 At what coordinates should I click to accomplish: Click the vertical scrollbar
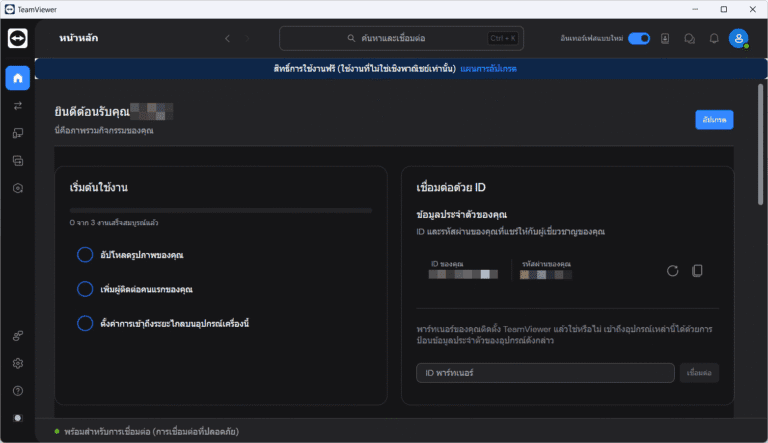(x=760, y=145)
